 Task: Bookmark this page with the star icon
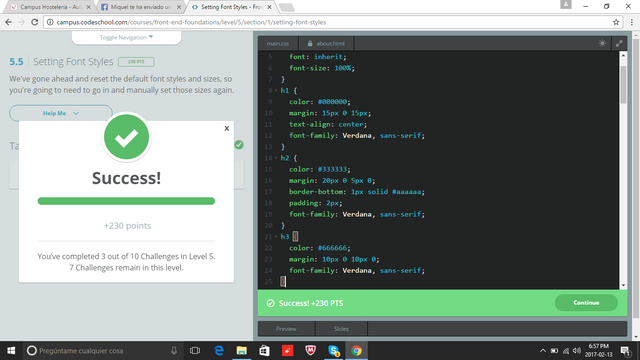point(616,22)
